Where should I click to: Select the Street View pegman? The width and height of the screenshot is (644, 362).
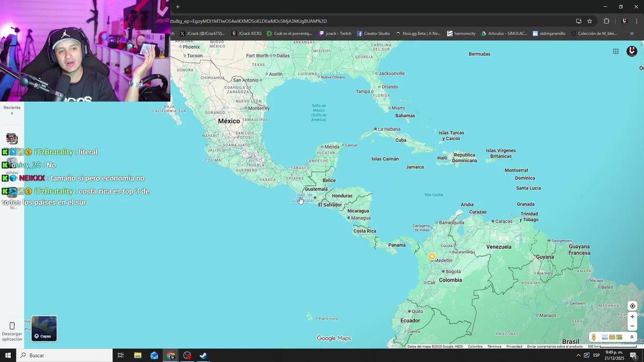(594, 337)
